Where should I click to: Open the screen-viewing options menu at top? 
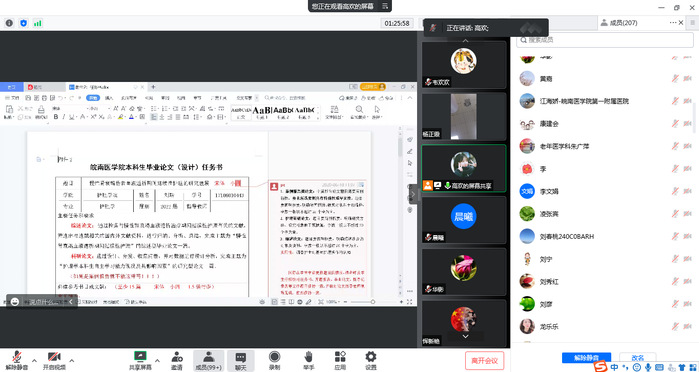tap(385, 6)
